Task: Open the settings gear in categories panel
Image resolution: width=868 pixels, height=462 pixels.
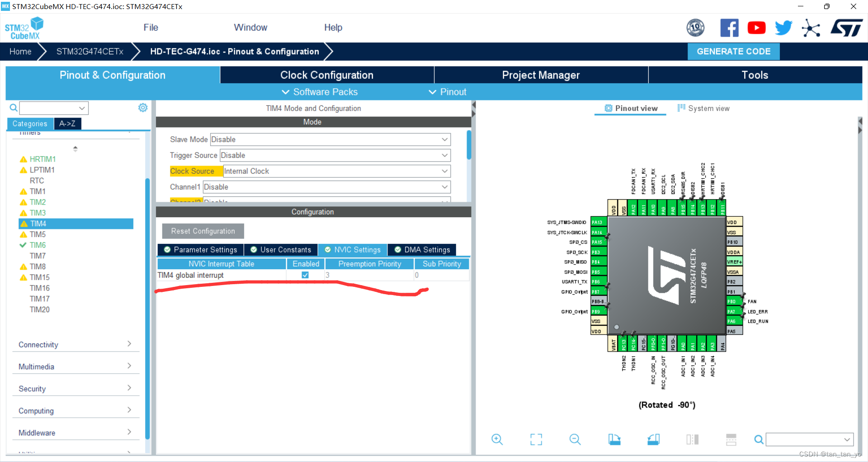Action: (143, 107)
